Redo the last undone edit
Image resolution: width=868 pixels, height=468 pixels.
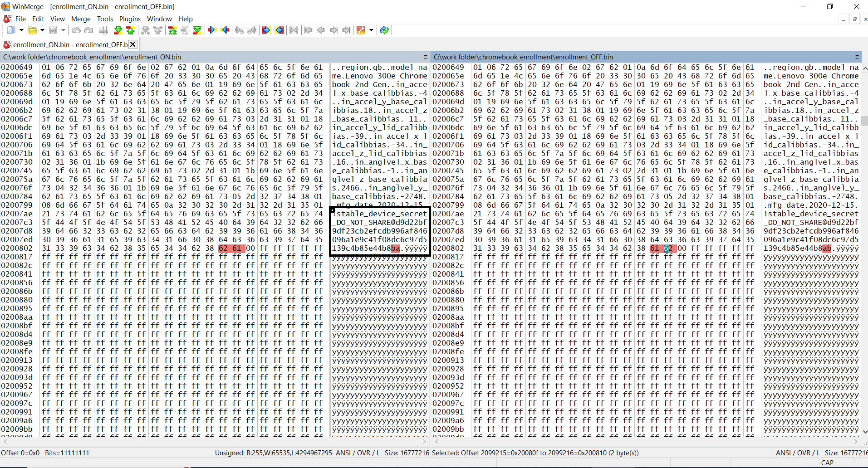click(89, 30)
